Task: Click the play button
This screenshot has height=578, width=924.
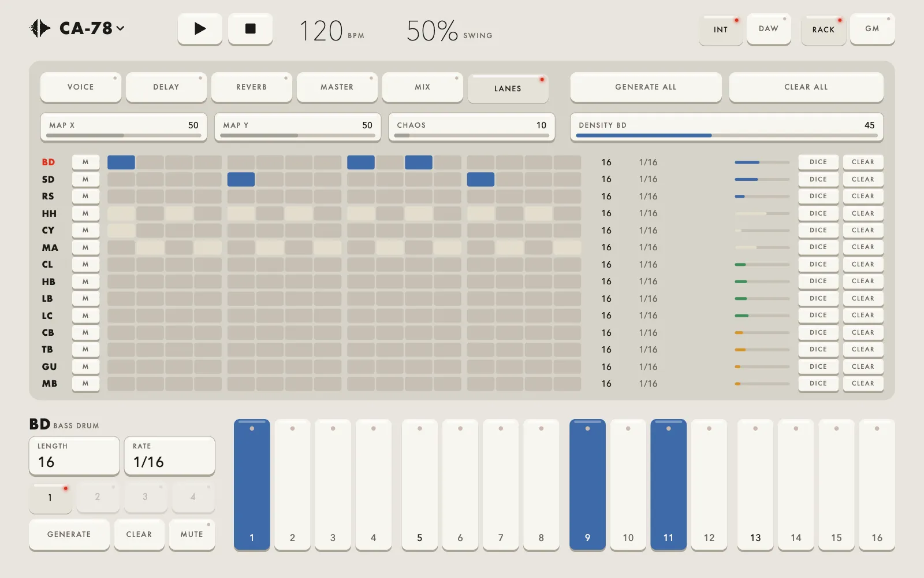Action: click(x=200, y=28)
